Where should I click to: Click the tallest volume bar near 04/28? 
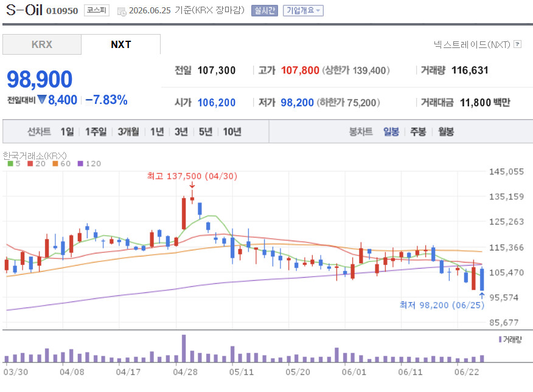(184, 349)
